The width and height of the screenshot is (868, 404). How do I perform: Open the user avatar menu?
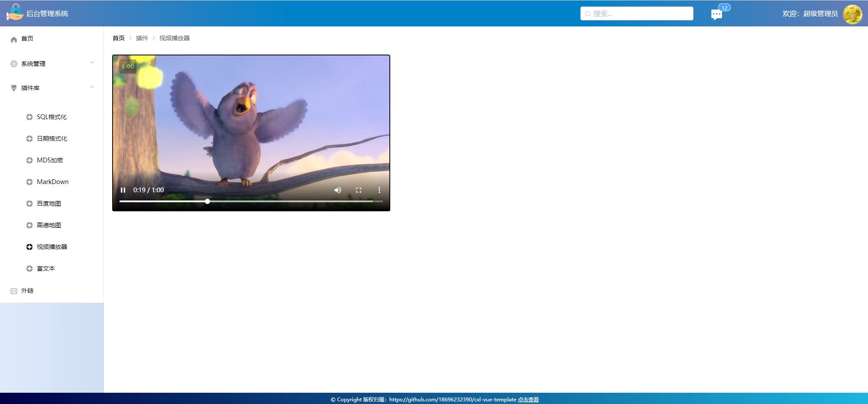pos(852,14)
